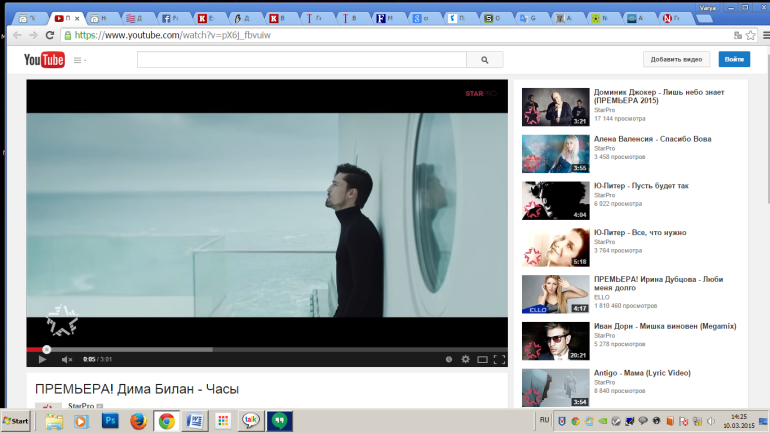Click the YouTube logo
The image size is (770, 433).
[44, 60]
